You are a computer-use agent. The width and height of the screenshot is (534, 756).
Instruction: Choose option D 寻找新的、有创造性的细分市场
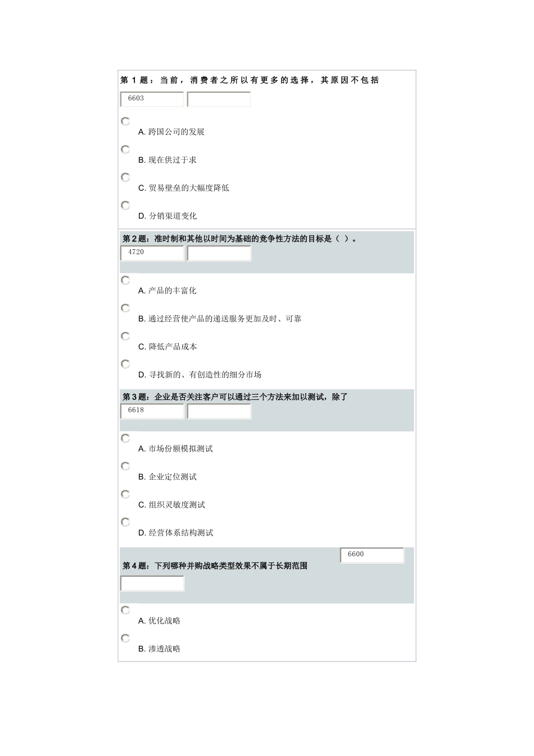125,364
